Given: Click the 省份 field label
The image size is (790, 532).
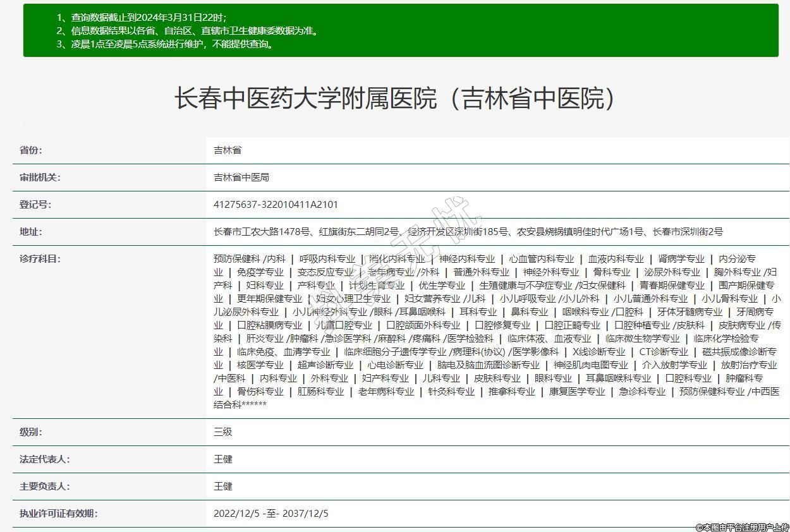Looking at the screenshot, I should click(x=30, y=150).
